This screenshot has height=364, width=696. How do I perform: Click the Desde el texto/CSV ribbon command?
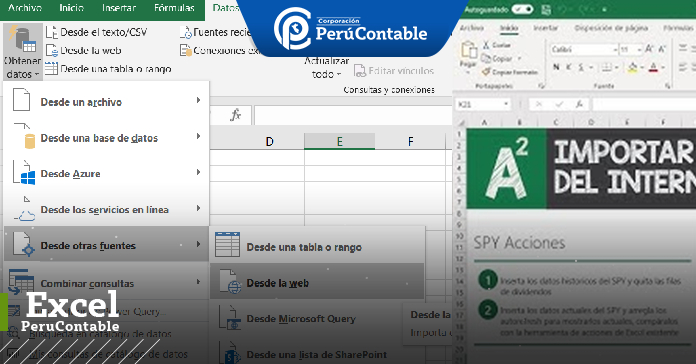[x=96, y=32]
